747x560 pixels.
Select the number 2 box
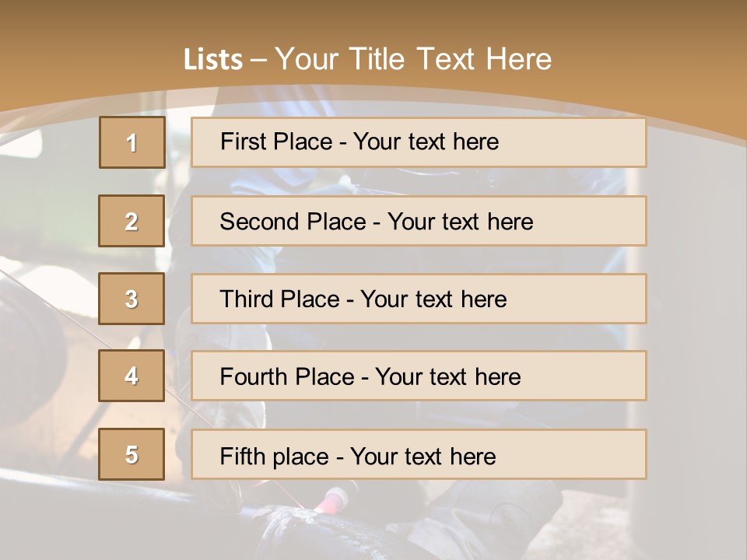tap(132, 221)
